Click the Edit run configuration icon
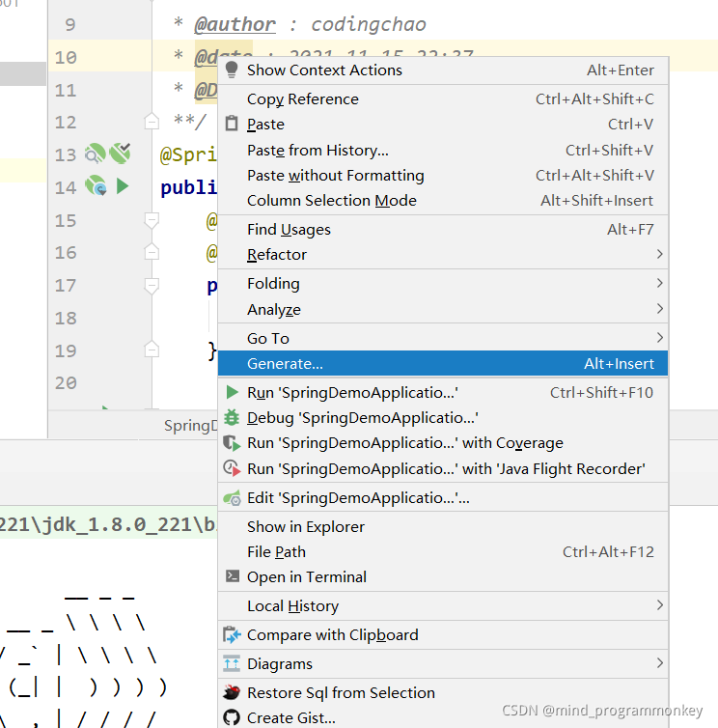Screen dimensions: 718x728 coord(232,497)
